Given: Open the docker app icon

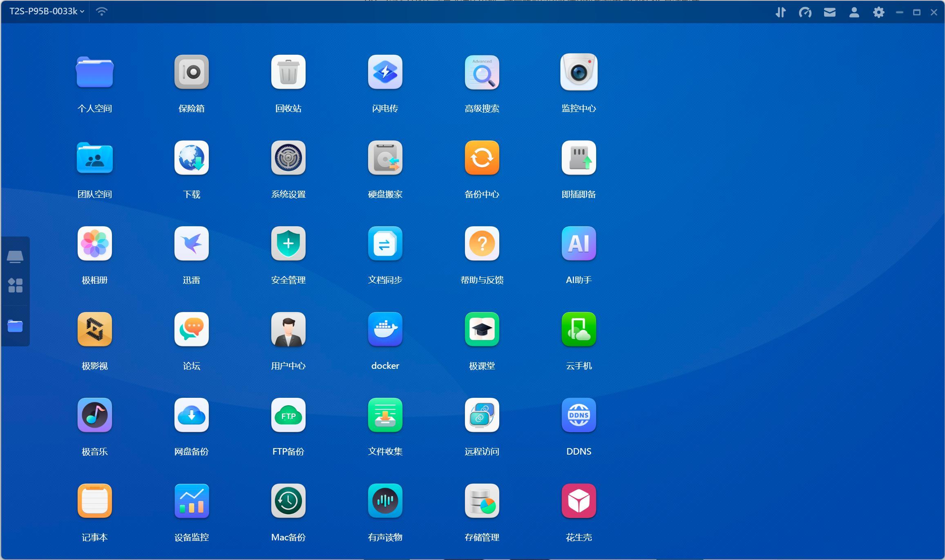Looking at the screenshot, I should click(x=385, y=329).
